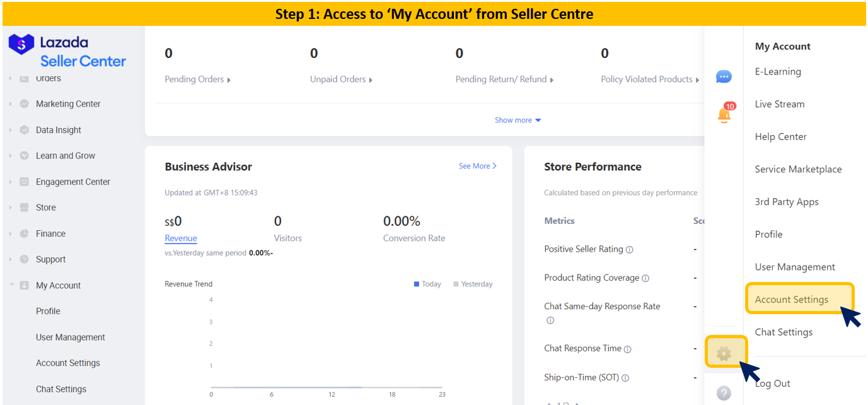
Task: Click the settings gear icon
Action: [x=724, y=353]
